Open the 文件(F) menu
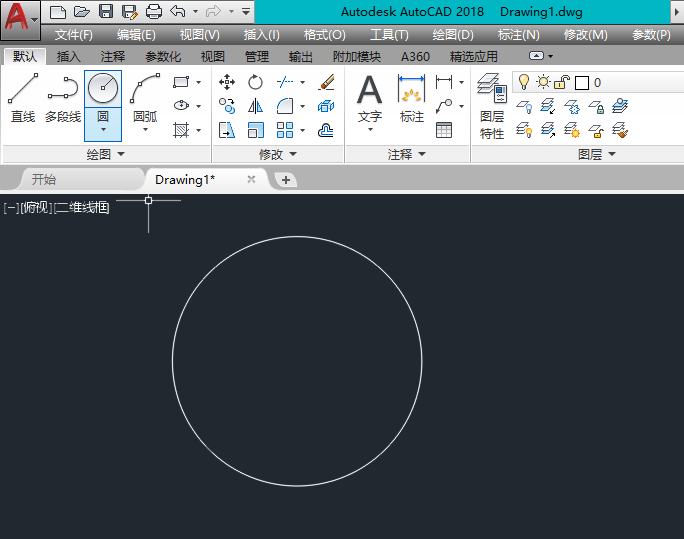The width and height of the screenshot is (684, 539). [x=74, y=34]
